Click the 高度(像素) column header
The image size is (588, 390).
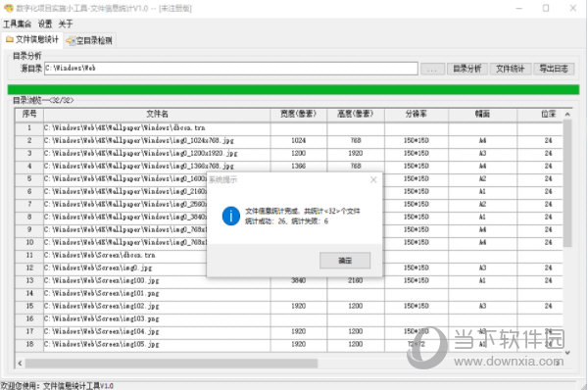(356, 114)
